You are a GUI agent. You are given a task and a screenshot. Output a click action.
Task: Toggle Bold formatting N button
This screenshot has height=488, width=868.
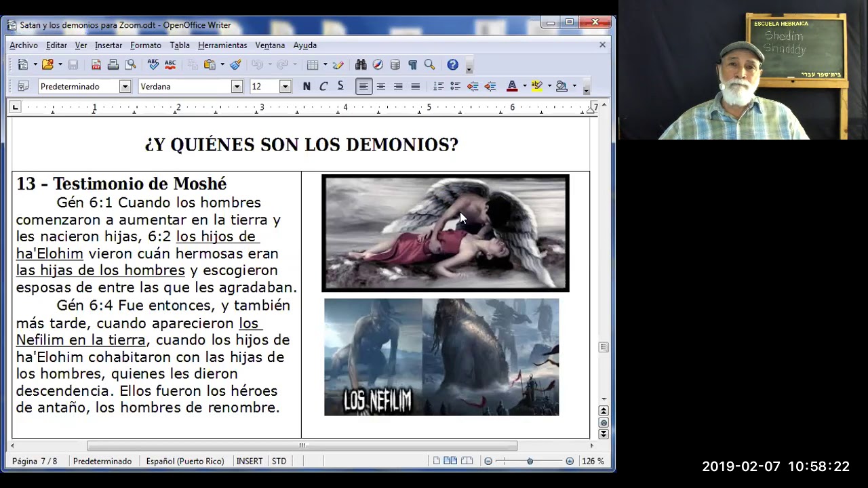[x=307, y=86]
